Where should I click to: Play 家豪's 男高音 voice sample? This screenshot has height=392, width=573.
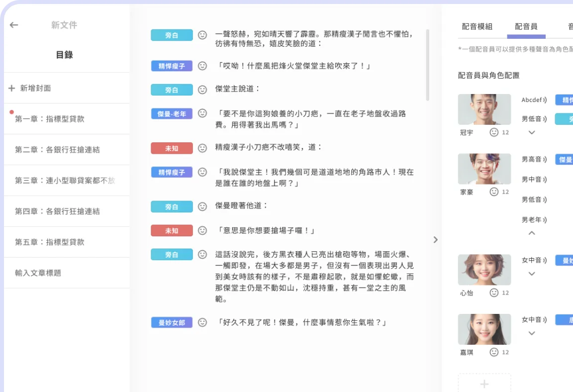[x=545, y=160]
